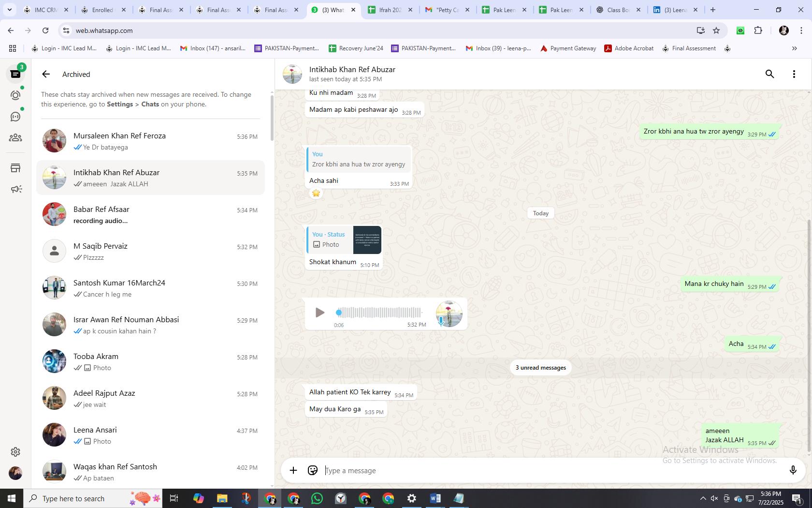Click the quoted 'Zror kbhi ana hua' reply
This screenshot has height=508, width=812.
pyautogui.click(x=359, y=160)
